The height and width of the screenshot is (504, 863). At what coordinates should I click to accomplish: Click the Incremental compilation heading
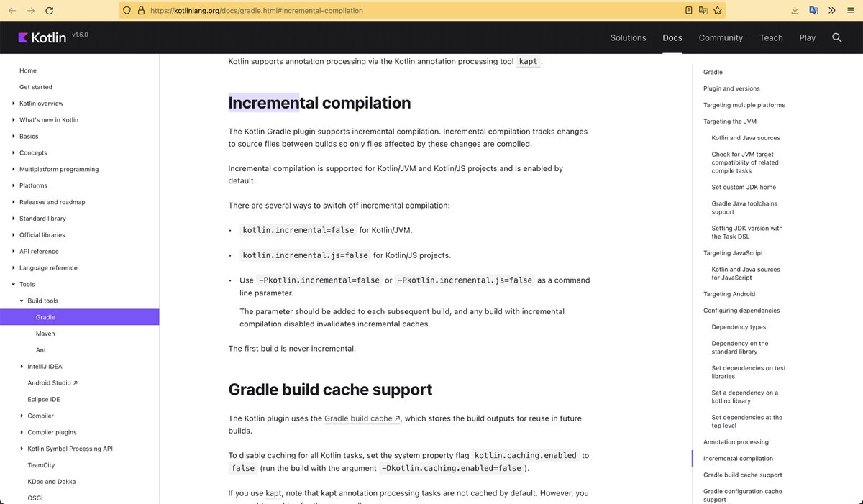(x=319, y=103)
